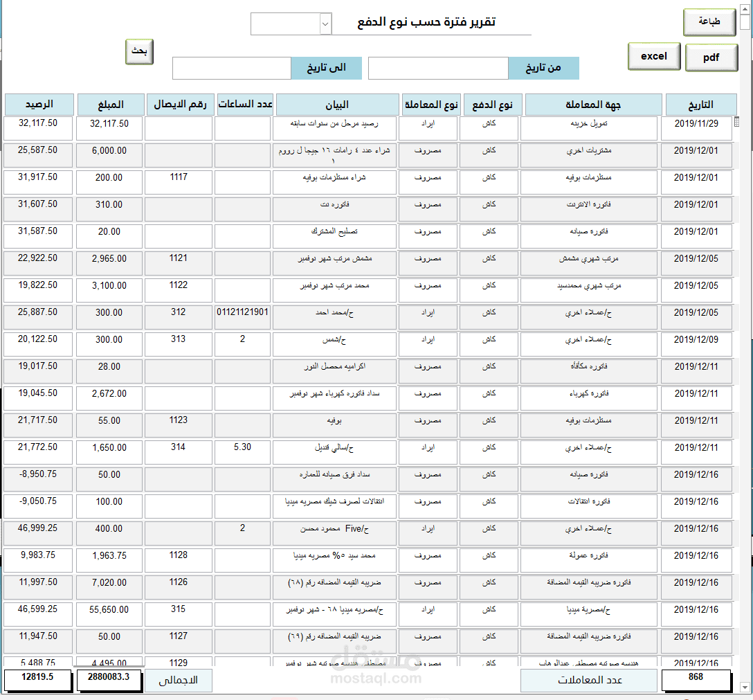The height and width of the screenshot is (700, 753).
Task: Select the balance cell 31,587.50
Action: pyautogui.click(x=38, y=236)
